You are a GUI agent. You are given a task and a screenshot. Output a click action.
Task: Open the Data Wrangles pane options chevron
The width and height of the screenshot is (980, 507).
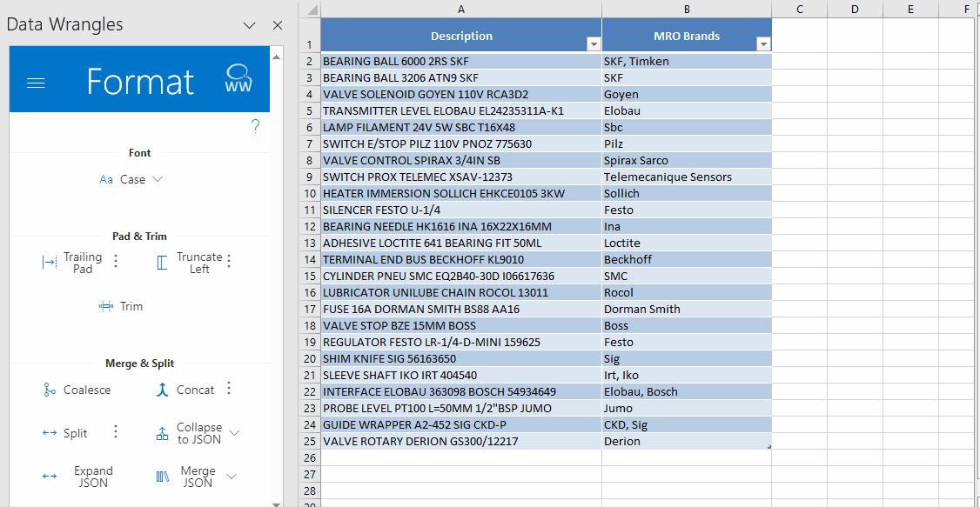[250, 25]
